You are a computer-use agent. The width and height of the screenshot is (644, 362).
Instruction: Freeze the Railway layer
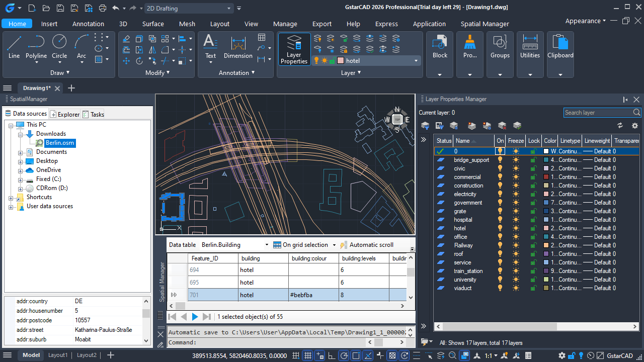click(516, 245)
